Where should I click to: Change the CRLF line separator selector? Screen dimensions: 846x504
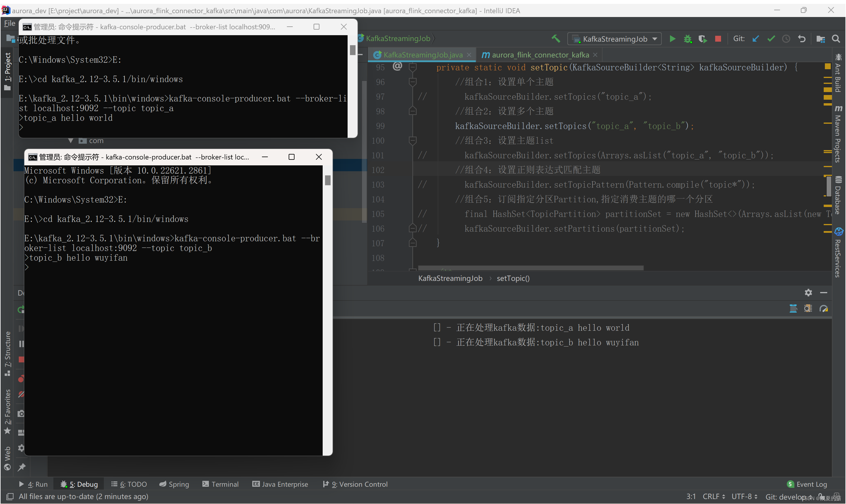tap(714, 497)
